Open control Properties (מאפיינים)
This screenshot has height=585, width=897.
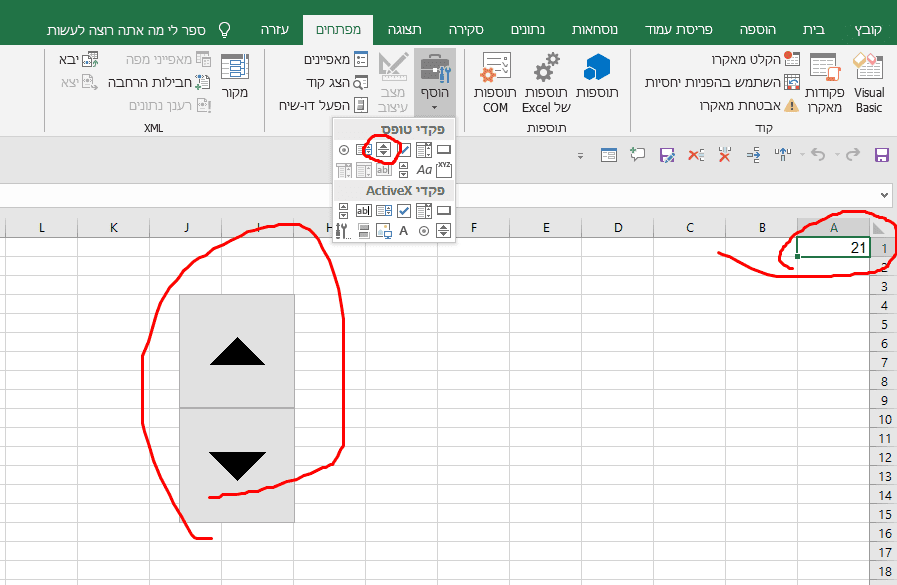pyautogui.click(x=336, y=59)
